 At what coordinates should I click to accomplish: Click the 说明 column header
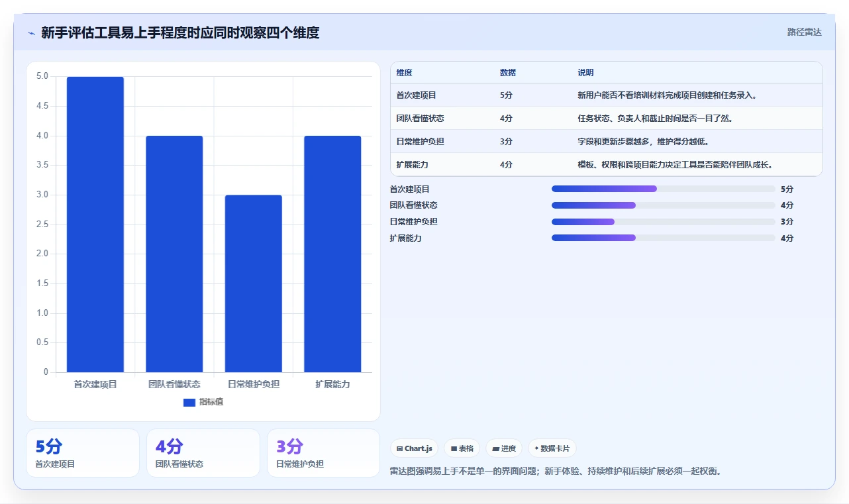click(585, 73)
